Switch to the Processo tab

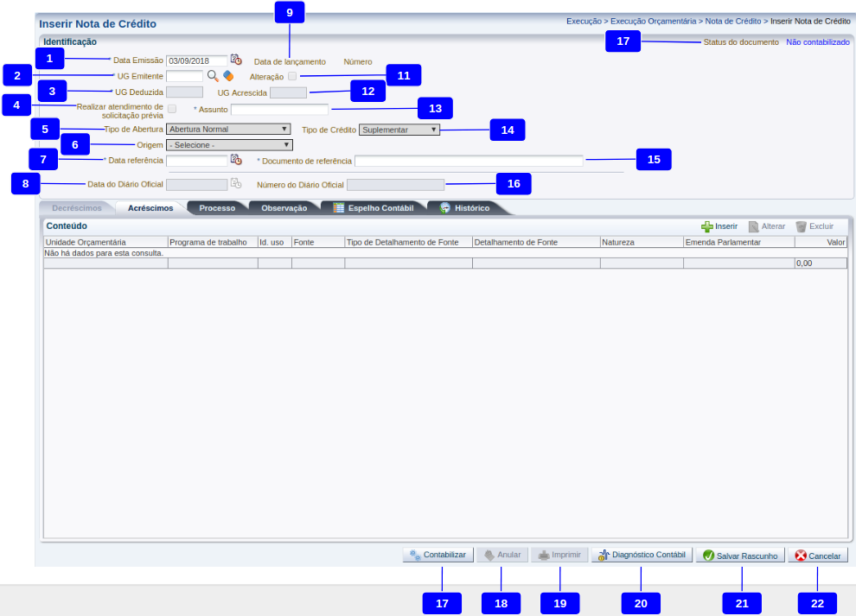217,208
